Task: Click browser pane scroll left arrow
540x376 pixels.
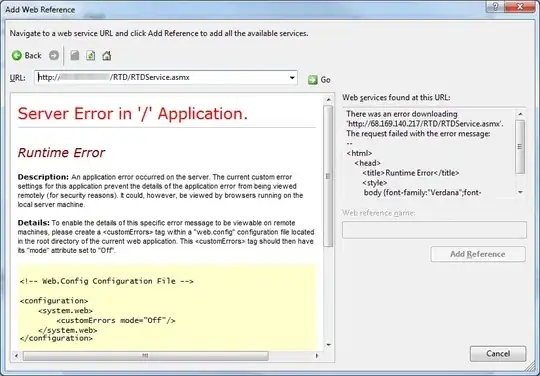Action: pyautogui.click(x=16, y=356)
